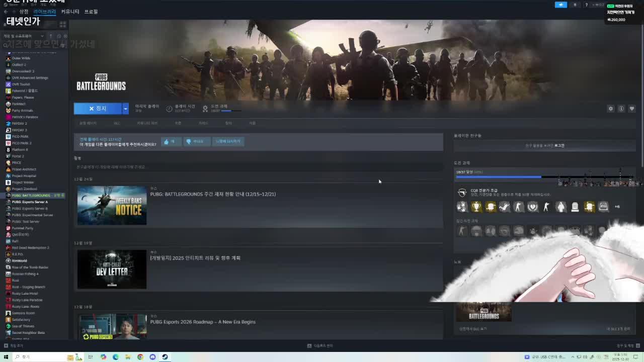The width and height of the screenshot is (644, 362).
Task: Click the tombstone achievement icon
Action: (x=575, y=207)
